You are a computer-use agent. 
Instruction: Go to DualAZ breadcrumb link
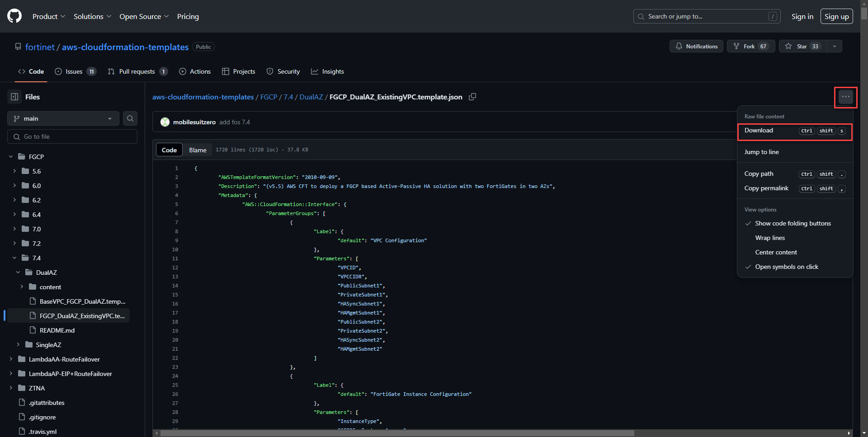click(311, 97)
